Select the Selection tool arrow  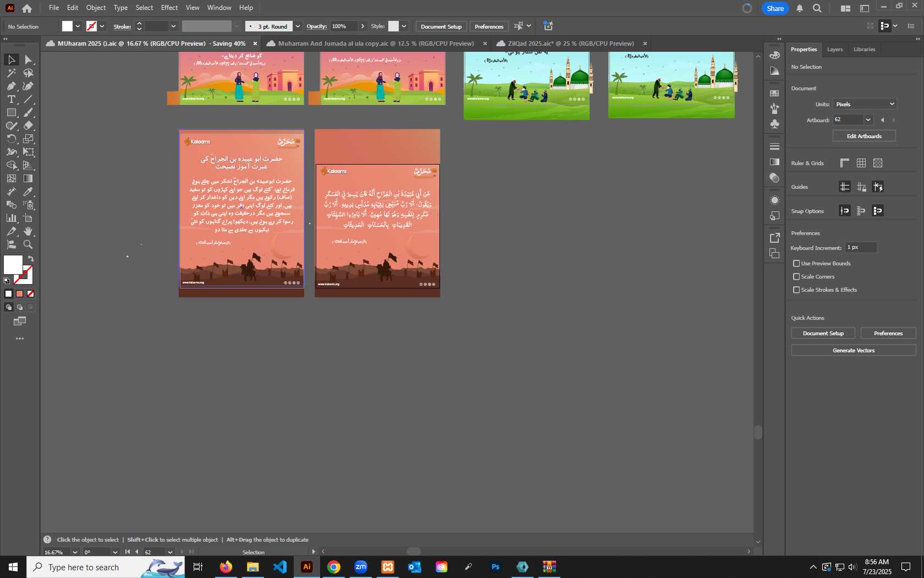pos(11,59)
